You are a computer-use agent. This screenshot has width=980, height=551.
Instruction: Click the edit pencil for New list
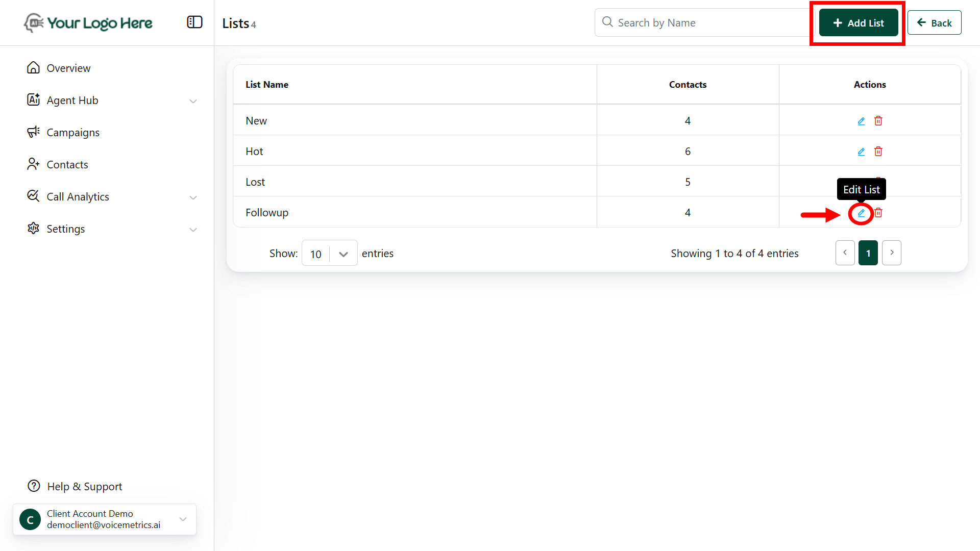[861, 121]
